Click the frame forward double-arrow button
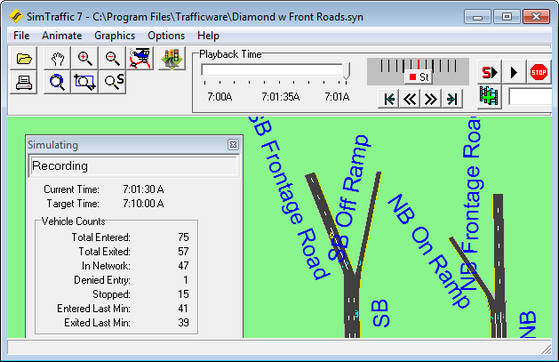This screenshot has width=559, height=362. tap(431, 98)
